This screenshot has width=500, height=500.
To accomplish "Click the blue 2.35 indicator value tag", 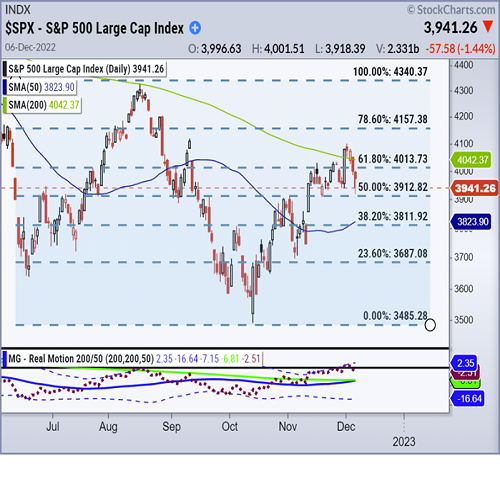I will [464, 363].
